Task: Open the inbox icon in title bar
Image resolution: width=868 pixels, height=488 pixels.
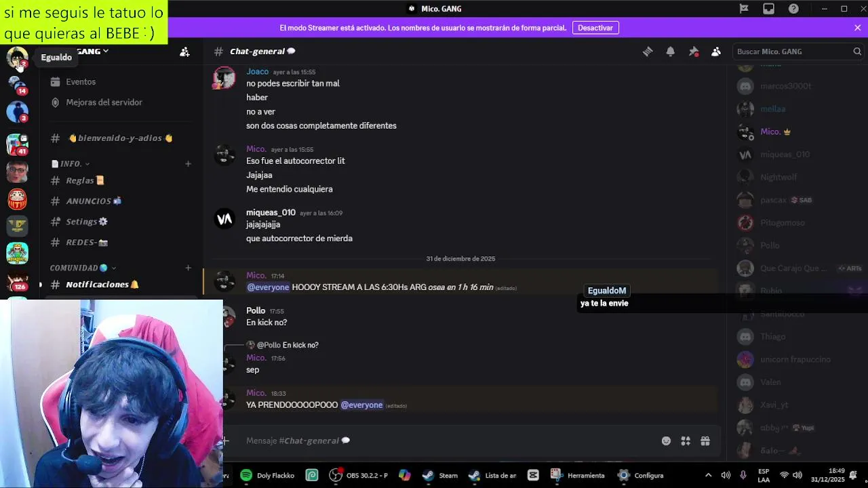Action: coord(768,9)
